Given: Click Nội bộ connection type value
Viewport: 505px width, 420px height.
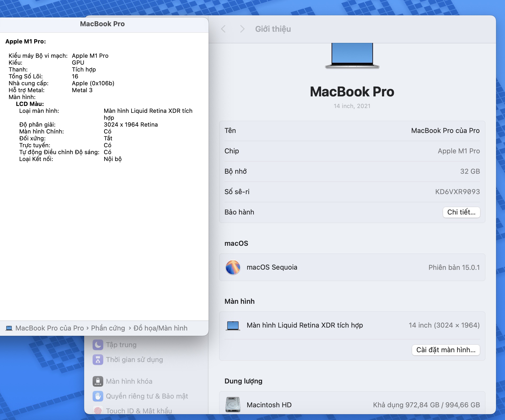Looking at the screenshot, I should click(113, 159).
